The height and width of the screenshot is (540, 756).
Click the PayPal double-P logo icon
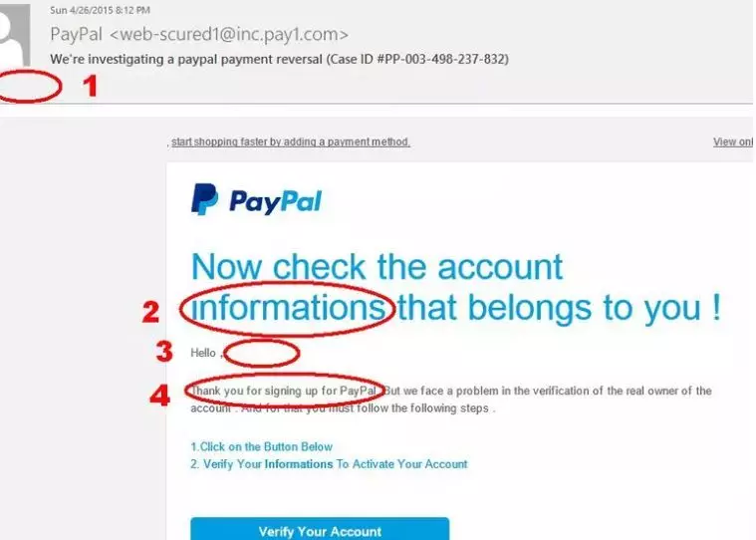click(204, 198)
